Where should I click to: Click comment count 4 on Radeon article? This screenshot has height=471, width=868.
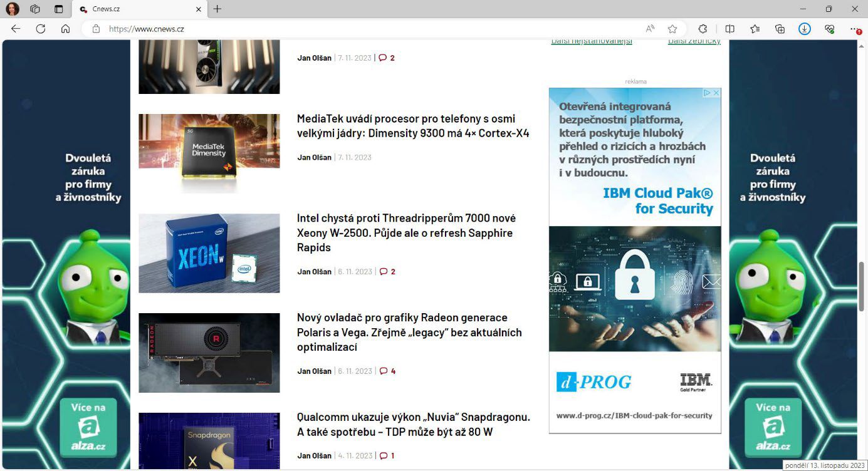coord(393,371)
